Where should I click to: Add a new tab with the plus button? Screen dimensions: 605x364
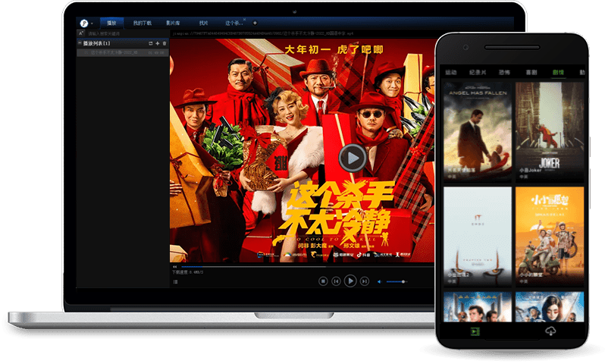click(255, 24)
